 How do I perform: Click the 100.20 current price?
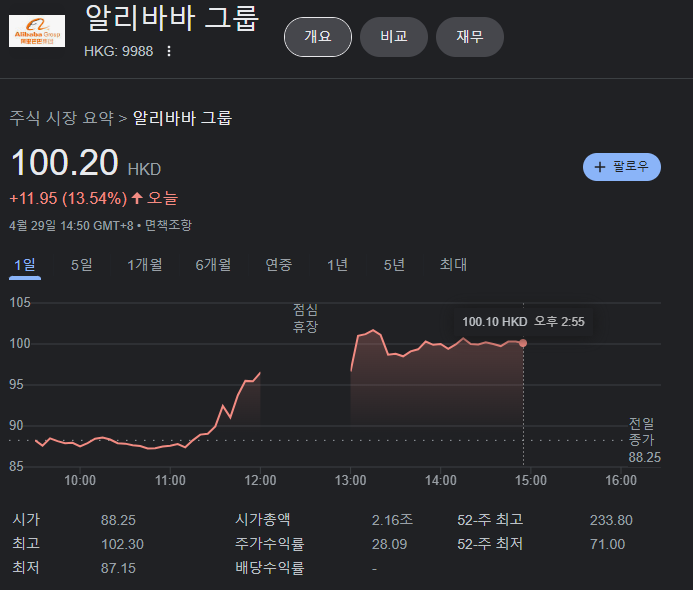[x=65, y=163]
